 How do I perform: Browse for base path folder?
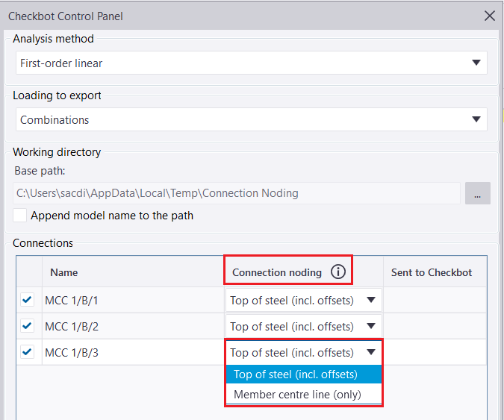click(477, 193)
